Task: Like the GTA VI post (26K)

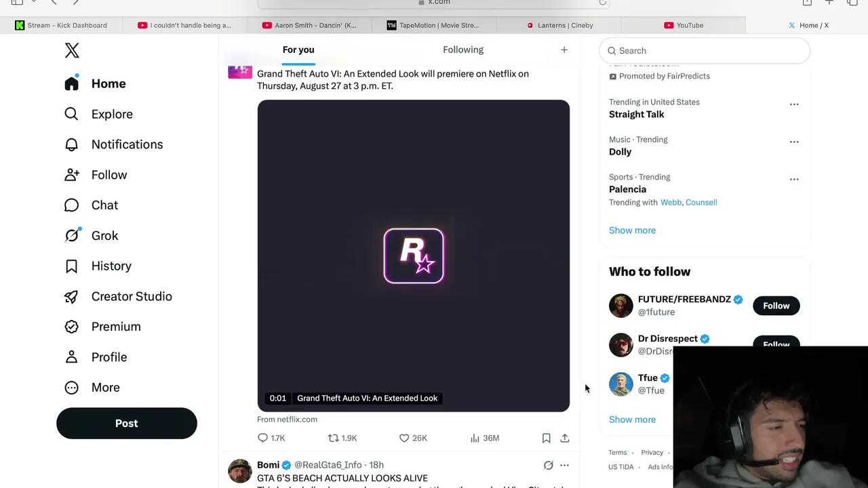Action: (413, 438)
